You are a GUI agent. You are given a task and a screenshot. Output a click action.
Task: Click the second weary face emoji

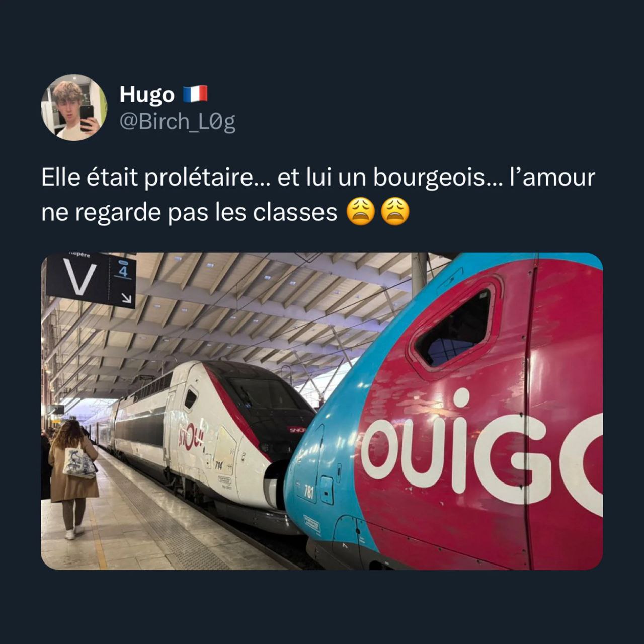click(x=395, y=212)
